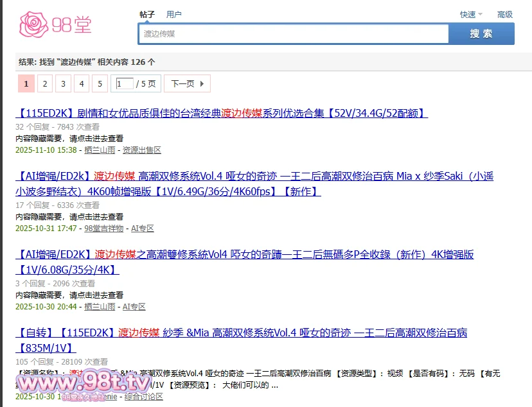This screenshot has width=532, height=407.
Task: Open the 资源出售区 forum section link
Action: 141,150
